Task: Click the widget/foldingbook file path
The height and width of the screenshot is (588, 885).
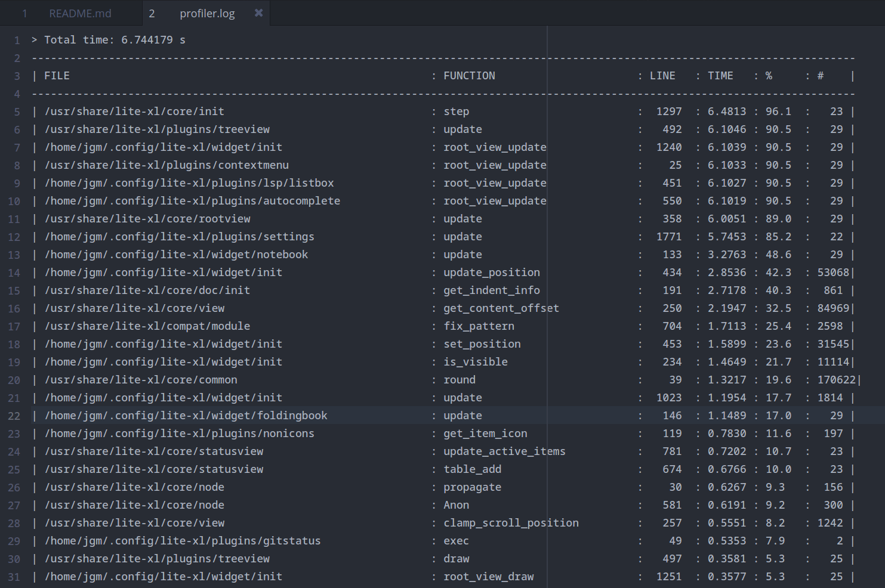Action: 186,416
